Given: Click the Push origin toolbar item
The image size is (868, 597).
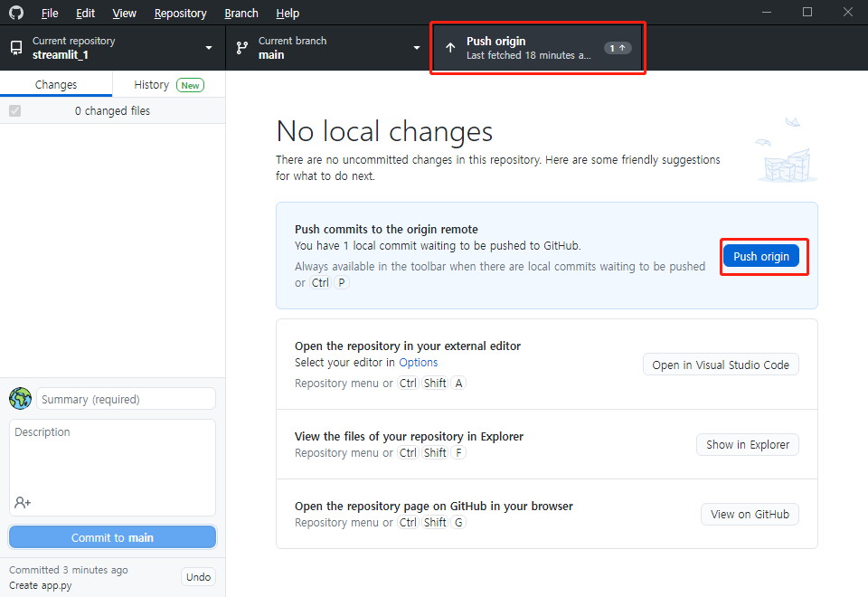Looking at the screenshot, I should [x=537, y=48].
